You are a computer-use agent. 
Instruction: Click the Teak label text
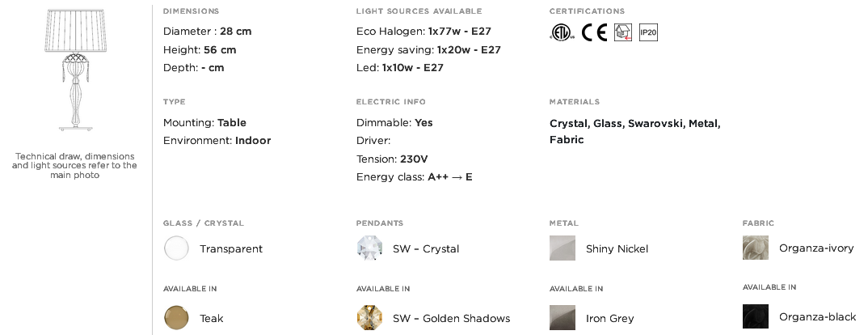point(212,318)
